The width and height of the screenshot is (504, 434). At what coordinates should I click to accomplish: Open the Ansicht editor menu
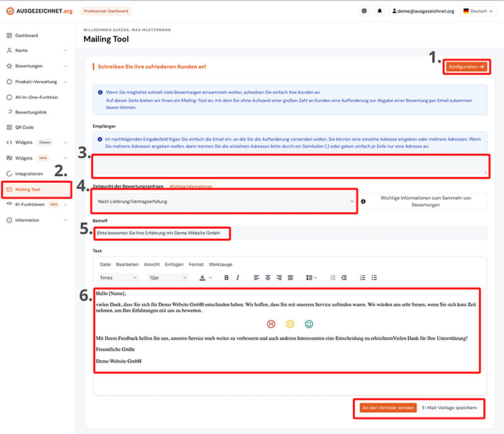[x=152, y=265]
